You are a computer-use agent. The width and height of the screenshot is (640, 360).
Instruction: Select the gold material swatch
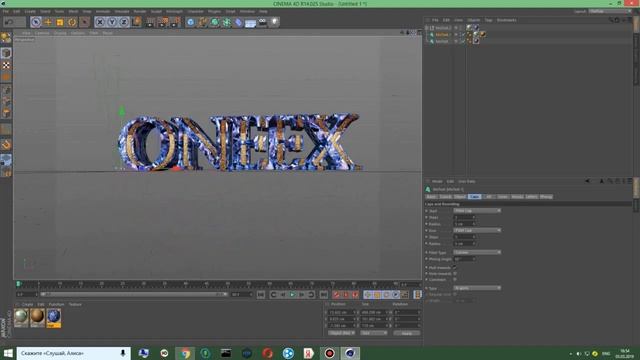[37, 317]
